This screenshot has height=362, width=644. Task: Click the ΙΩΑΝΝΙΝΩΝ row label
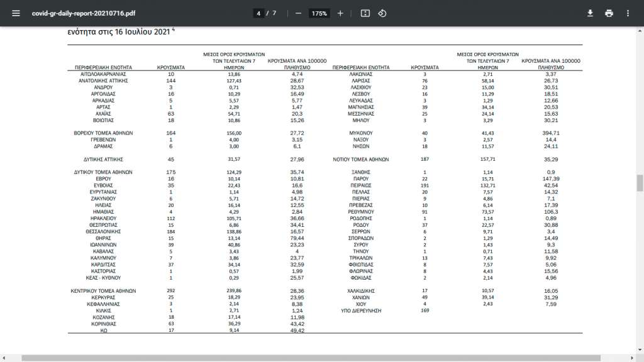[103, 244]
